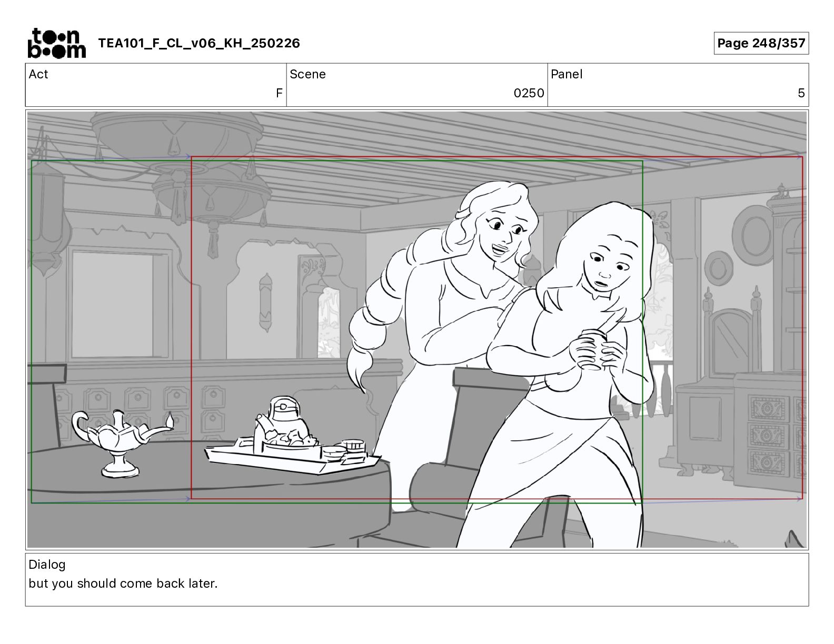834x644 pixels.
Task: Click the Panel label
Action: [567, 74]
